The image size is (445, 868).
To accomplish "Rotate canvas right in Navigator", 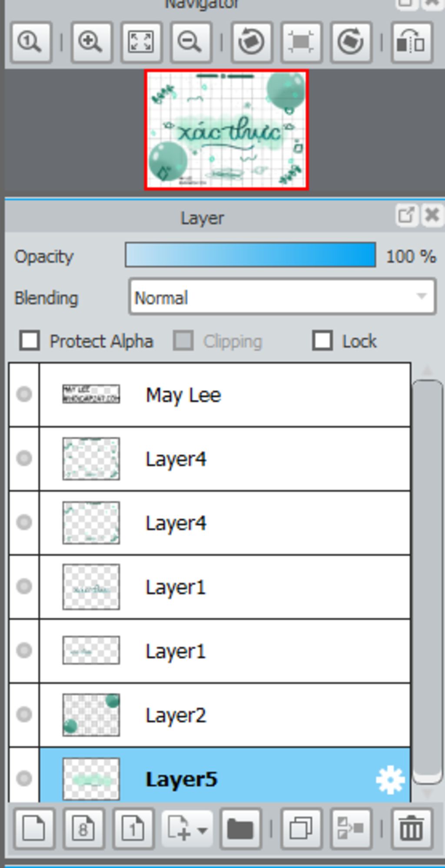I will [x=351, y=42].
